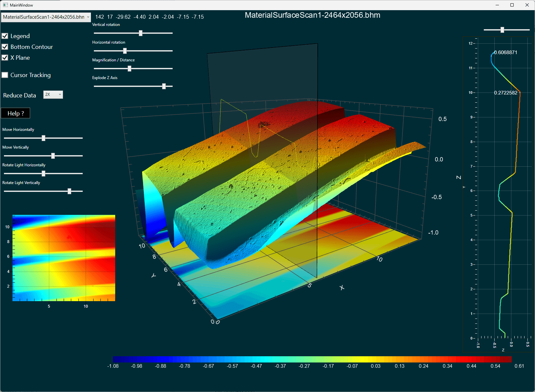Image resolution: width=535 pixels, height=392 pixels.
Task: Click the slider handle above the Z profile chart
Action: pyautogui.click(x=502, y=30)
